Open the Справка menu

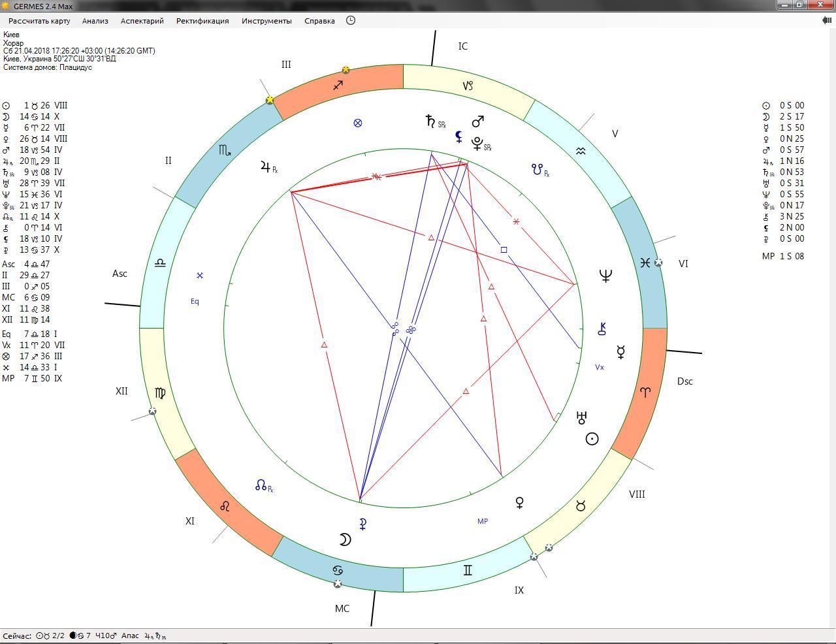[x=319, y=21]
